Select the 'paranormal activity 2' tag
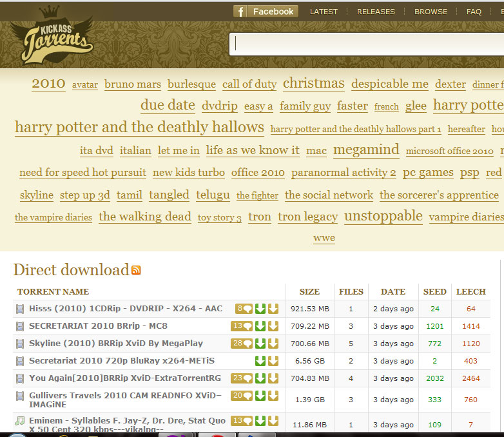The image size is (504, 437). [x=344, y=173]
